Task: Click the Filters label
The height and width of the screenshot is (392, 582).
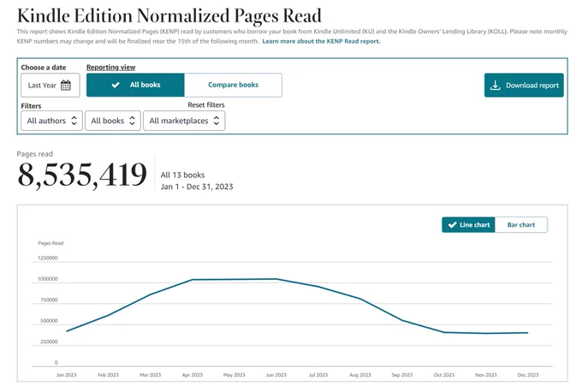Action: click(x=31, y=106)
